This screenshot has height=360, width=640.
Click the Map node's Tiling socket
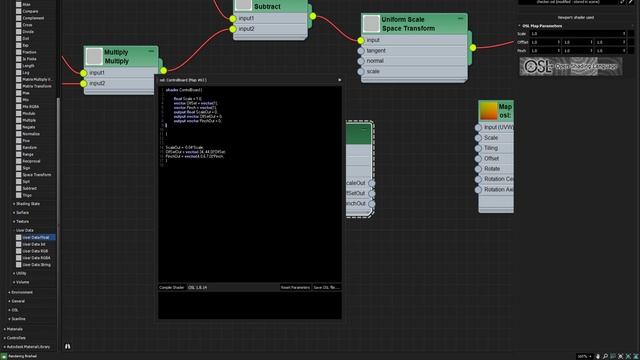tap(478, 149)
